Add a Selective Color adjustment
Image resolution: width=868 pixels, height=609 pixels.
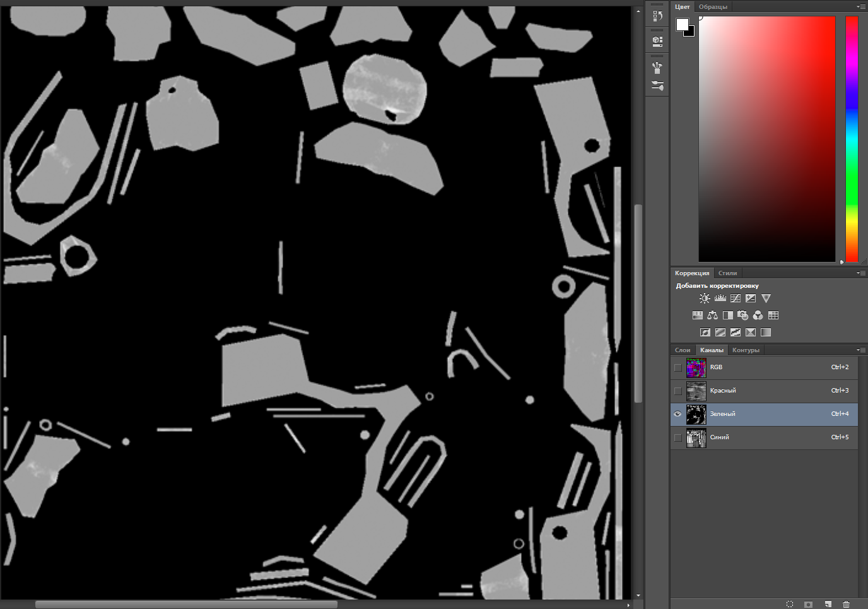click(751, 333)
